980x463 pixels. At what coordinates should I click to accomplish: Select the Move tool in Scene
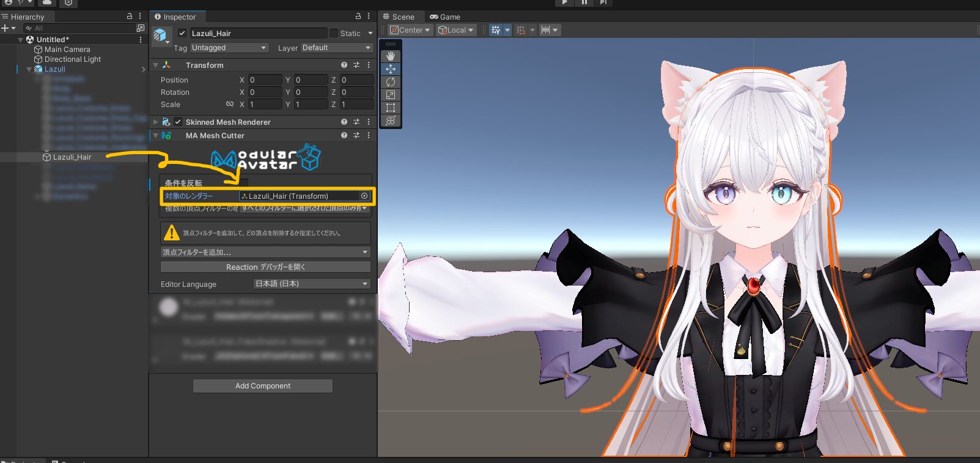(x=391, y=69)
